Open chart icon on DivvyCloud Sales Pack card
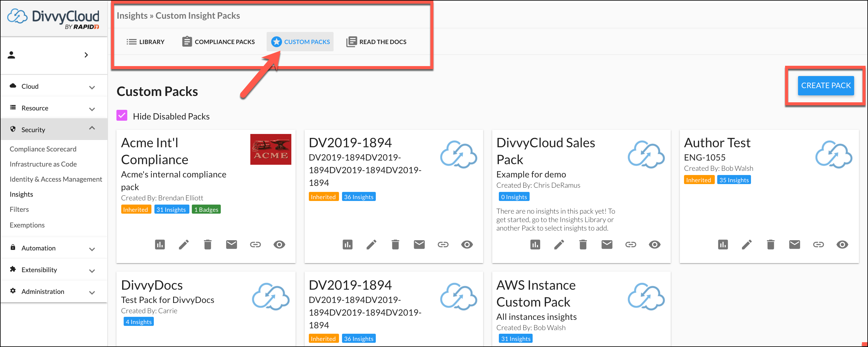 [535, 244]
